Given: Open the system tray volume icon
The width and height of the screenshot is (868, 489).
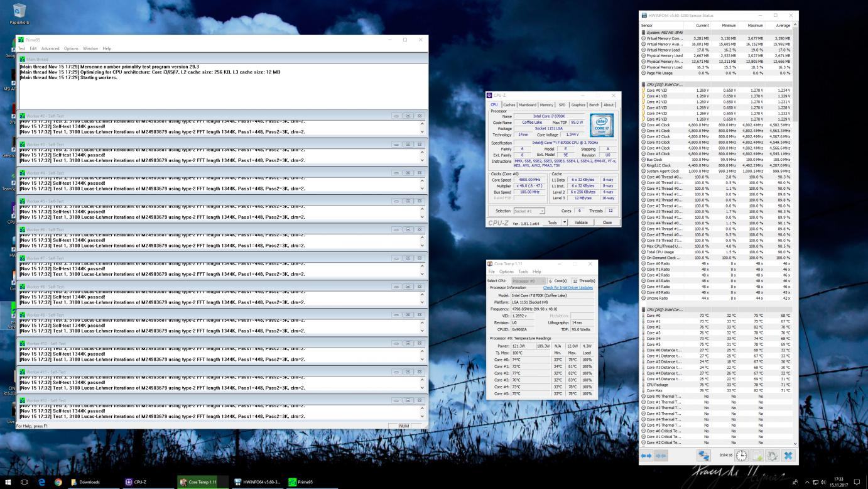Looking at the screenshot, I should pyautogui.click(x=822, y=482).
